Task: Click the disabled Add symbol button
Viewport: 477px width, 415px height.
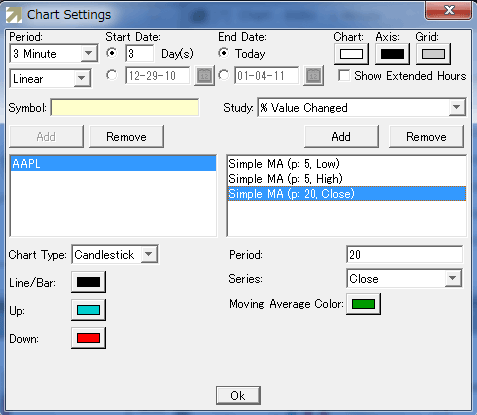Action: click(46, 137)
